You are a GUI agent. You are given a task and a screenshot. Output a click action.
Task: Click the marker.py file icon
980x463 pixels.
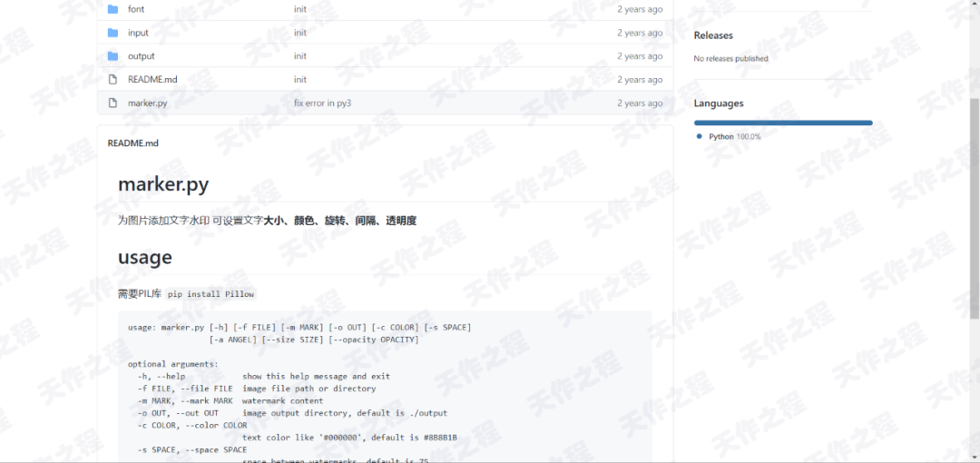click(x=113, y=103)
